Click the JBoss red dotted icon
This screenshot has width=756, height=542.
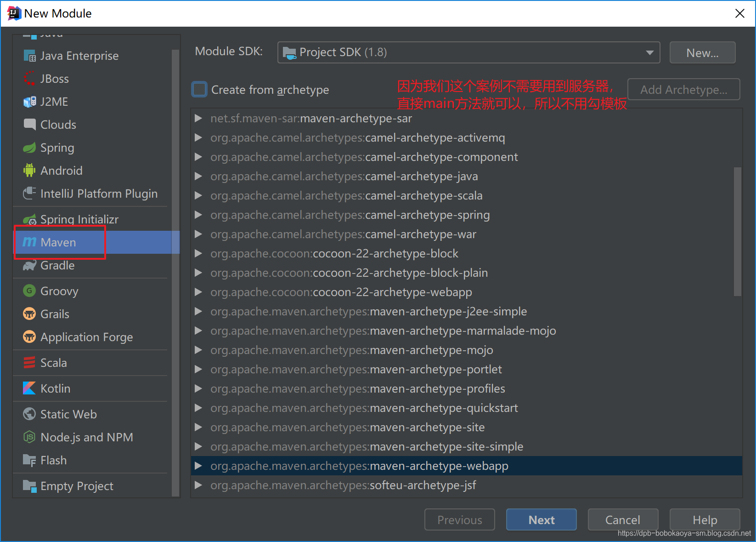pyautogui.click(x=29, y=79)
